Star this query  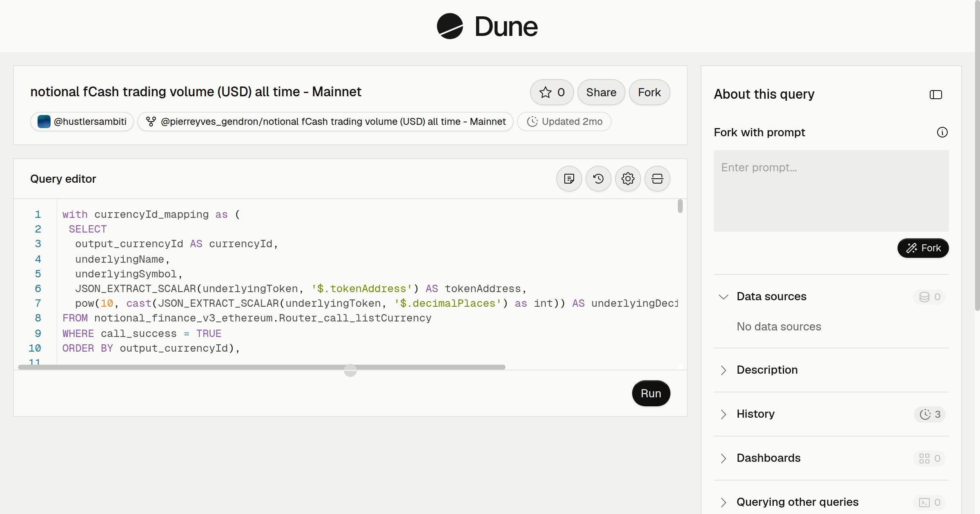[x=552, y=92]
